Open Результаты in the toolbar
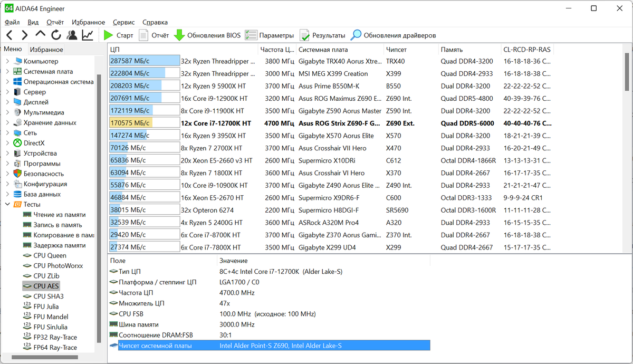633x364 pixels. pos(322,35)
